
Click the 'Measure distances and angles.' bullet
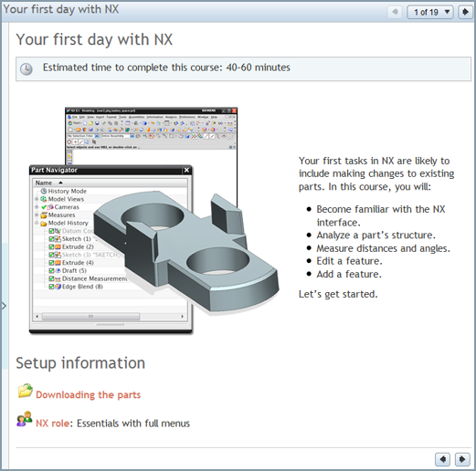[x=383, y=248]
